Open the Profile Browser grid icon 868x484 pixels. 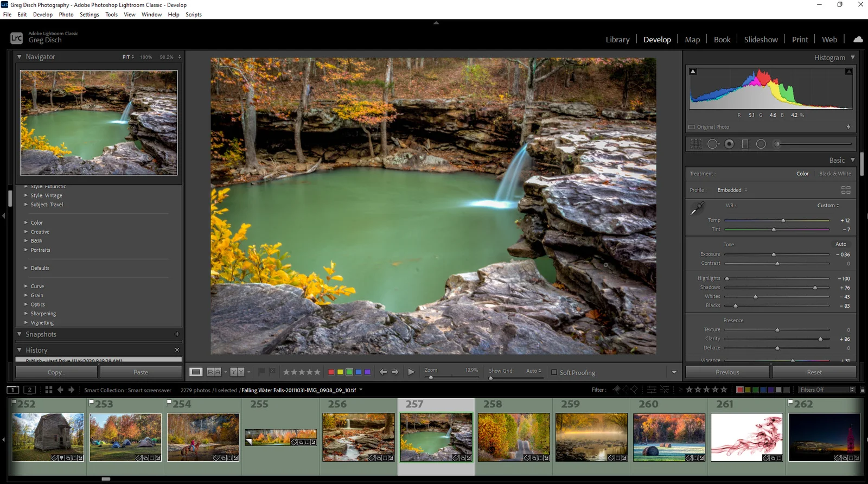click(846, 190)
